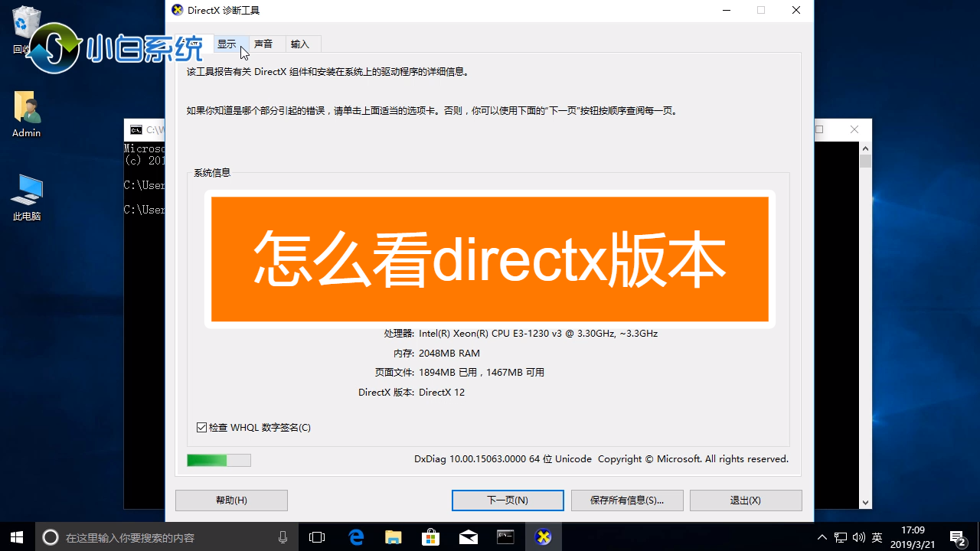
Task: Click the Intel Xeon processor value
Action: tap(538, 334)
